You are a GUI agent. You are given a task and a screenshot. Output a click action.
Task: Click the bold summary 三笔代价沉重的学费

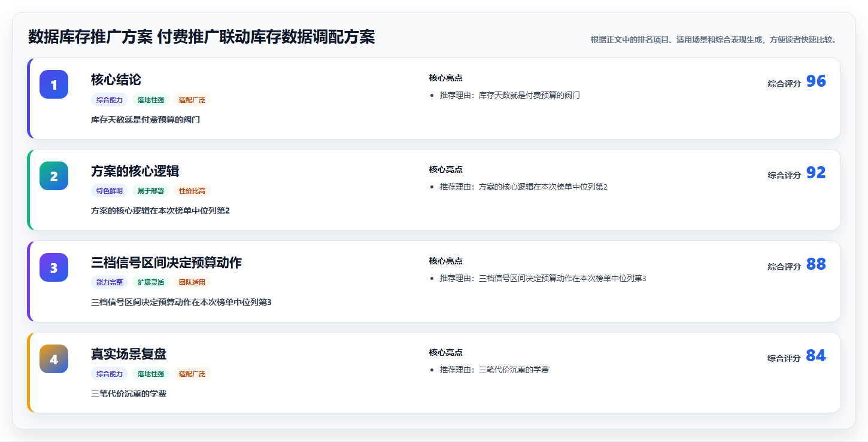pyautogui.click(x=129, y=394)
